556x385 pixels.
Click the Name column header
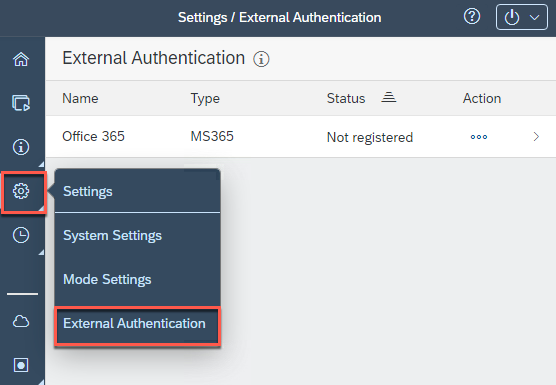pyautogui.click(x=80, y=98)
